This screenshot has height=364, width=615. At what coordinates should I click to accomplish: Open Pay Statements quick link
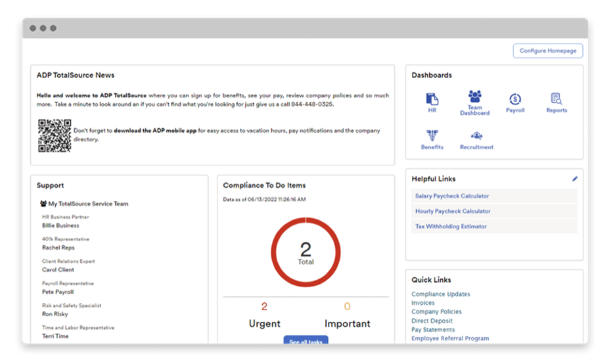click(x=433, y=330)
